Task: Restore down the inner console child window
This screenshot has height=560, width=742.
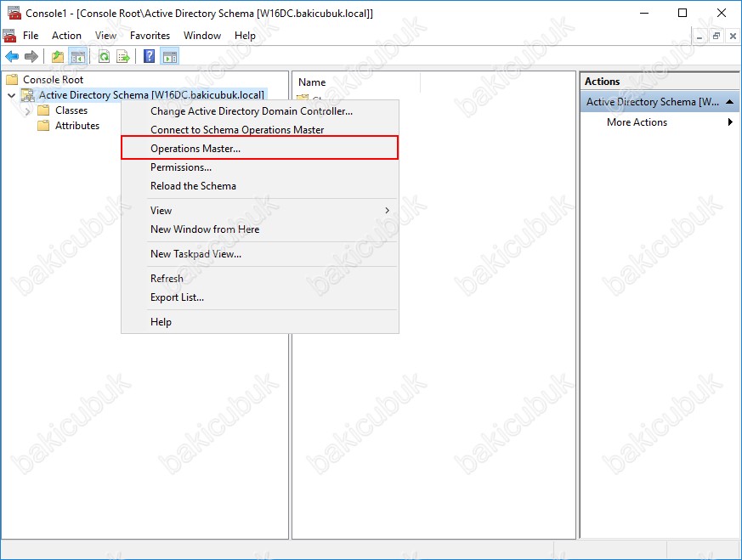Action: pyautogui.click(x=717, y=36)
